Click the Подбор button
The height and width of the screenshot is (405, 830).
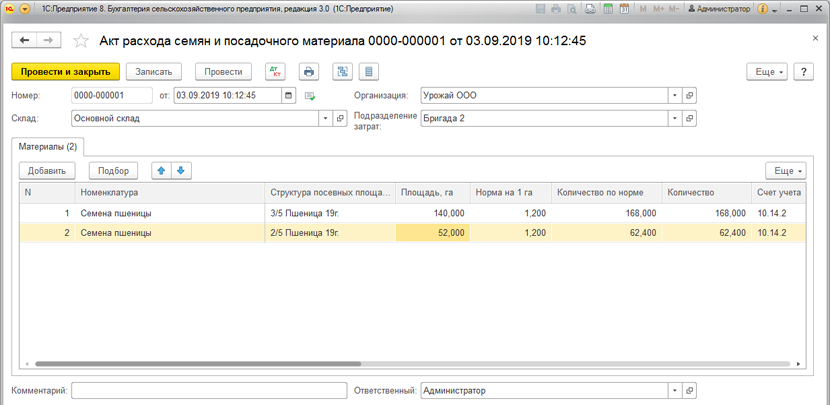(113, 170)
